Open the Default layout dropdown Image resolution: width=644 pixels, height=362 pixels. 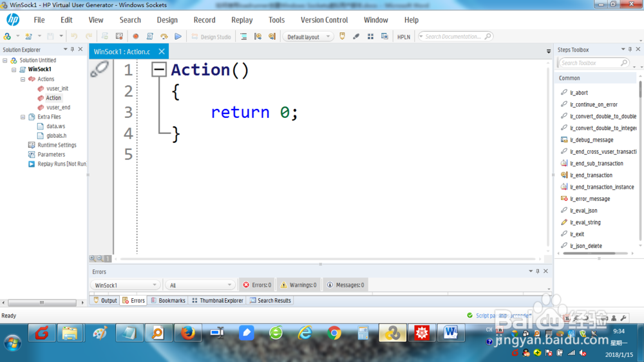click(x=307, y=37)
